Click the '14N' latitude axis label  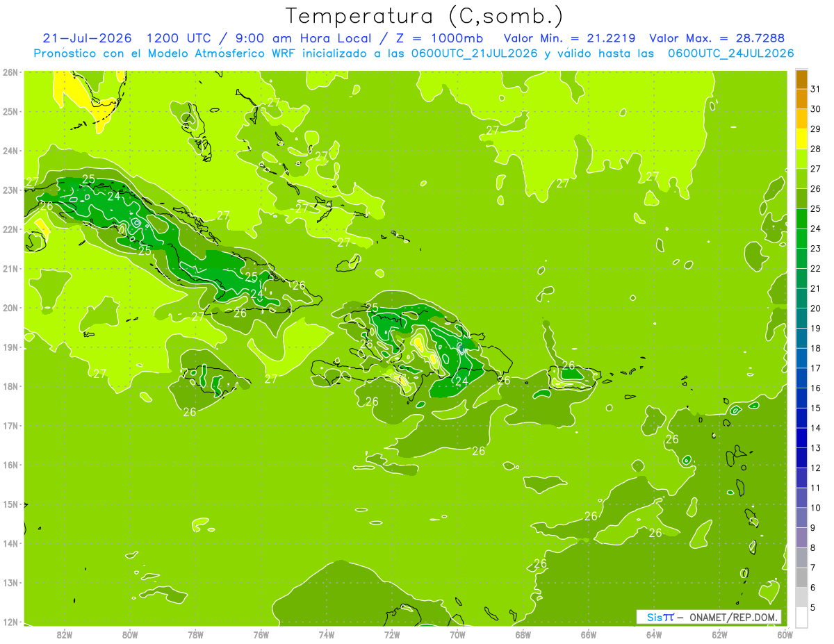click(10, 544)
